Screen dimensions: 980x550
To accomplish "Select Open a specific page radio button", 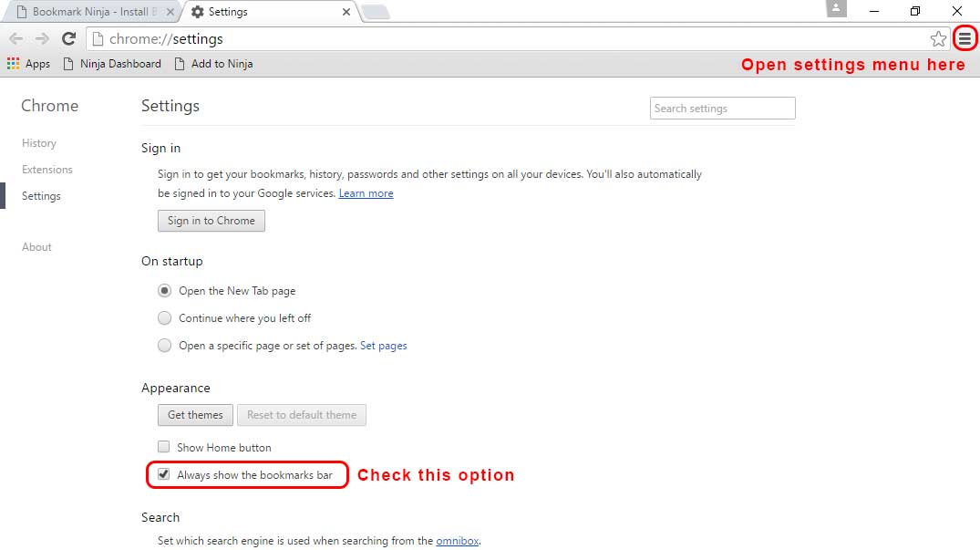I will 164,346.
